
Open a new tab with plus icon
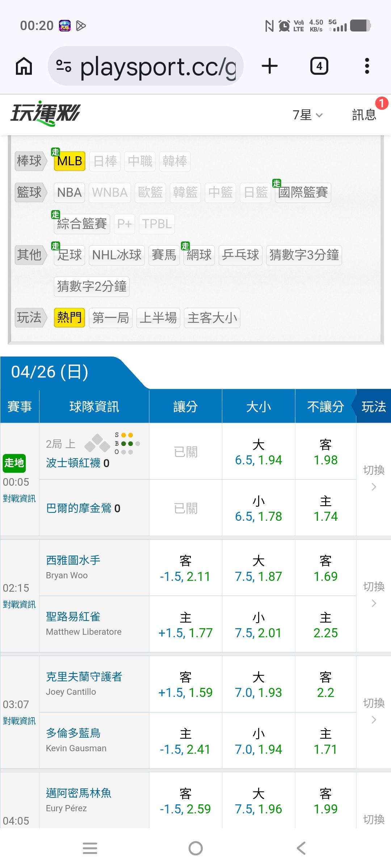point(269,66)
